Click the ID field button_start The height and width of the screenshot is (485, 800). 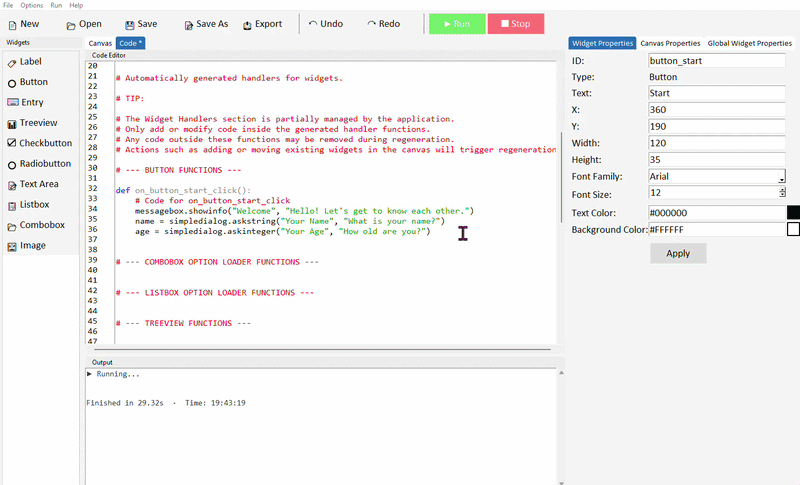[716, 61]
